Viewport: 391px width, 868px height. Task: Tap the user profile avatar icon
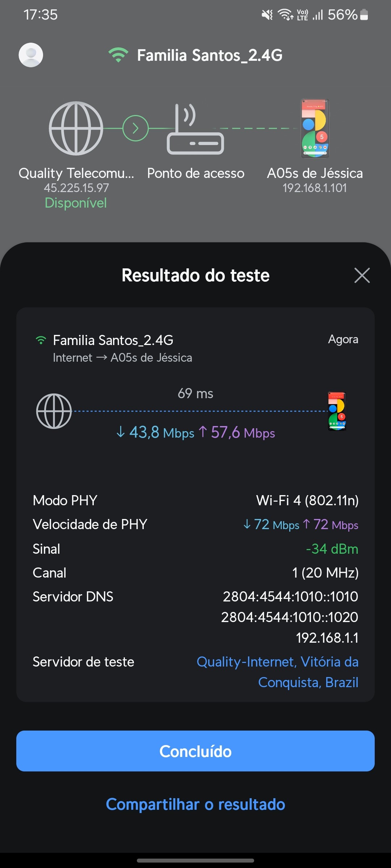tap(31, 55)
